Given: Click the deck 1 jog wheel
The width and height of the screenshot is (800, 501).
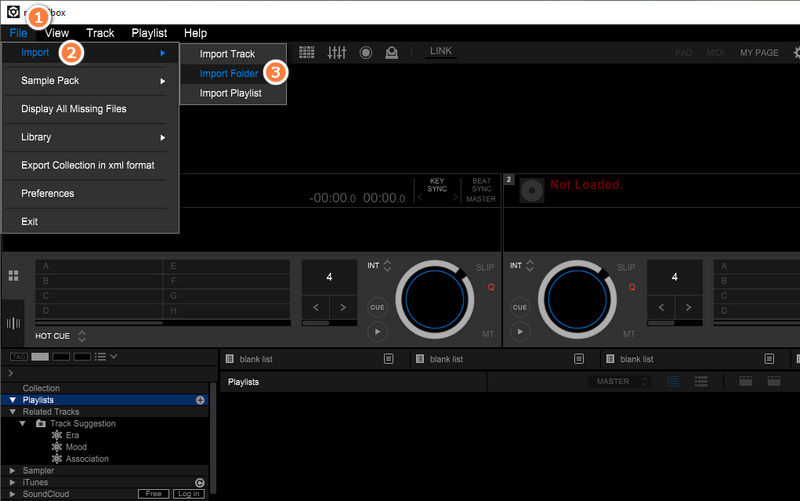Looking at the screenshot, I should 435,299.
